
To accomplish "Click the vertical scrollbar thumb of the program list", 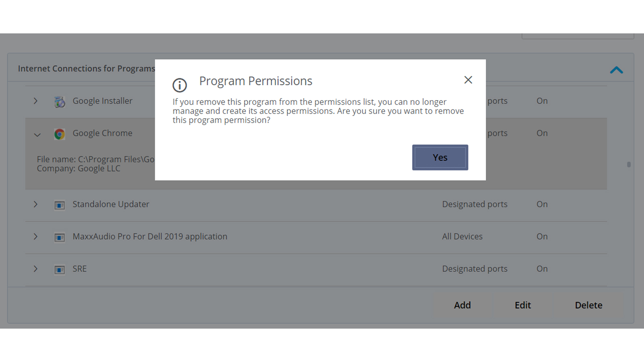I will click(629, 165).
